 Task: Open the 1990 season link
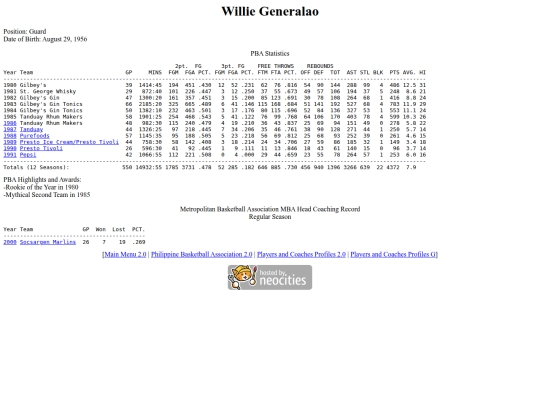pos(10,148)
